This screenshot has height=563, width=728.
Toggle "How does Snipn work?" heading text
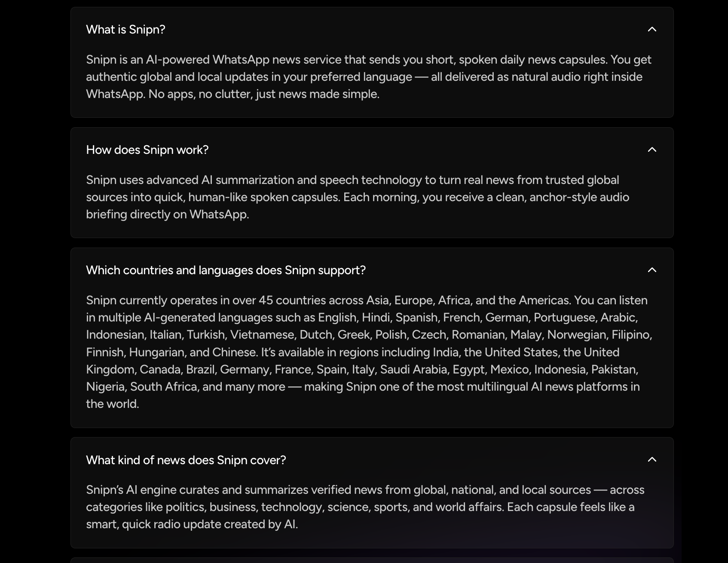pos(147,150)
